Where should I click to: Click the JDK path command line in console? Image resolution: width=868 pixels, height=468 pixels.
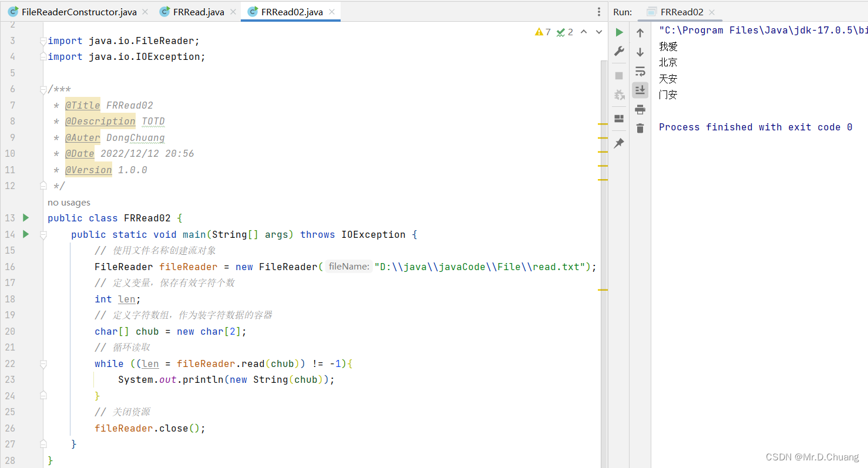click(x=763, y=30)
